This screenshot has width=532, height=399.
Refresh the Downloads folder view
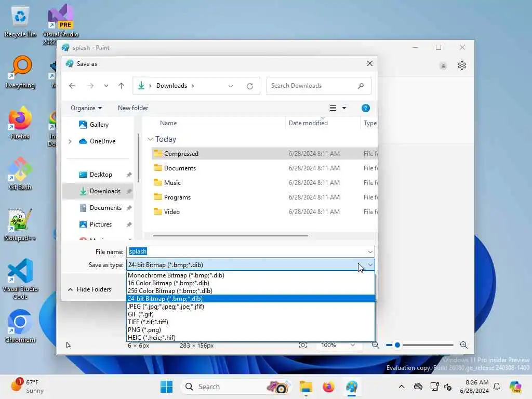click(x=250, y=86)
